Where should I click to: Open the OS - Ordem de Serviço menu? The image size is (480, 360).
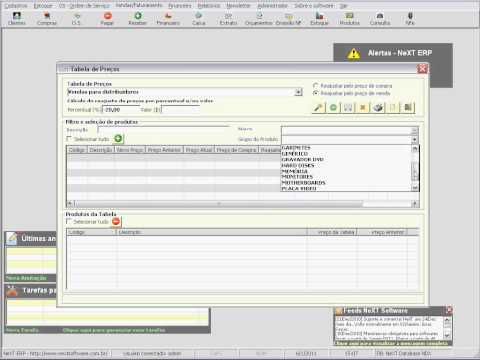point(84,6)
